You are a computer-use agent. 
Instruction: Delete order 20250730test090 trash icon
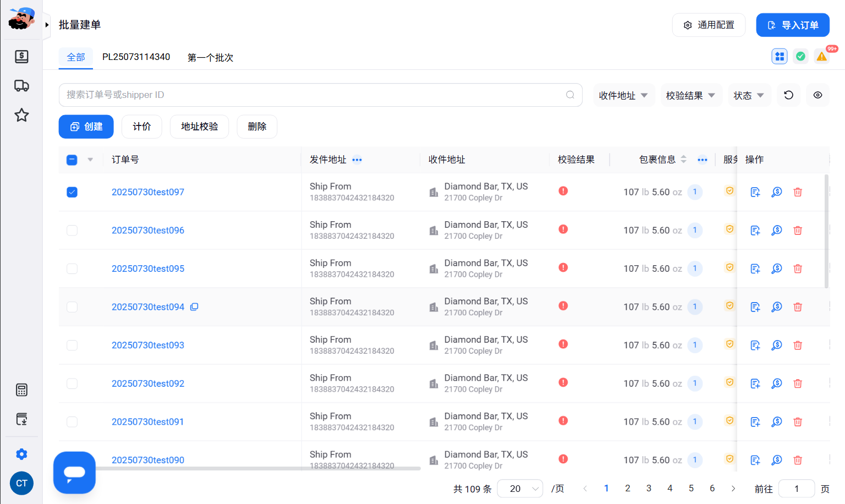click(798, 460)
